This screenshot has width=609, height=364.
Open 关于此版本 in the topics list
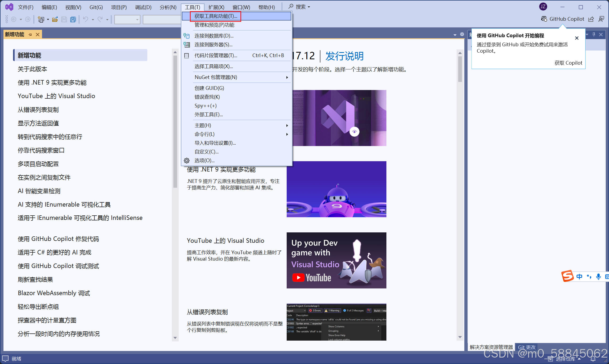pyautogui.click(x=32, y=69)
